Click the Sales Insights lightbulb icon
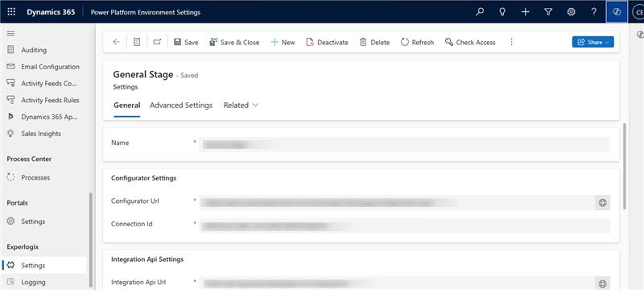644x290 pixels. [x=11, y=134]
